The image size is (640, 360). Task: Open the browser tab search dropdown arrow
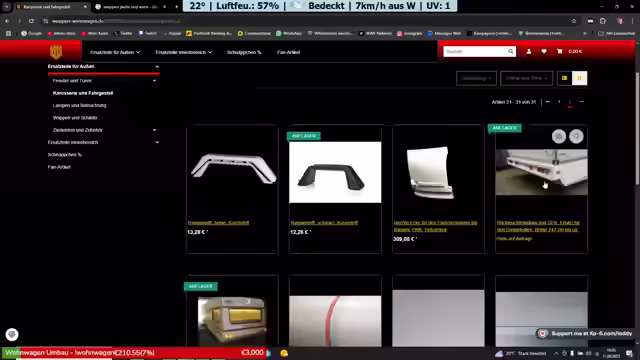point(7,7)
